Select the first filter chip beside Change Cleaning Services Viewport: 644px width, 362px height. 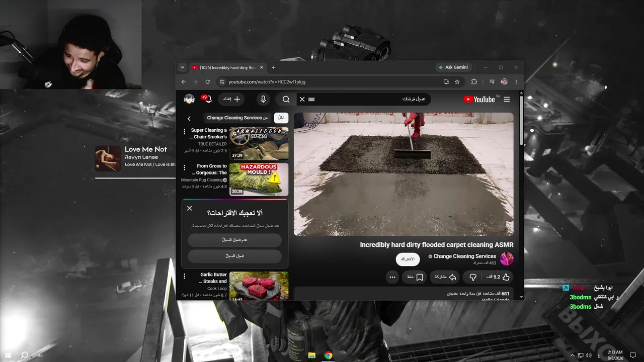281,118
